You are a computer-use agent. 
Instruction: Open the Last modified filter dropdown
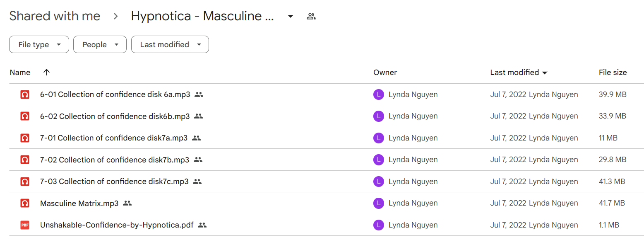tap(170, 45)
